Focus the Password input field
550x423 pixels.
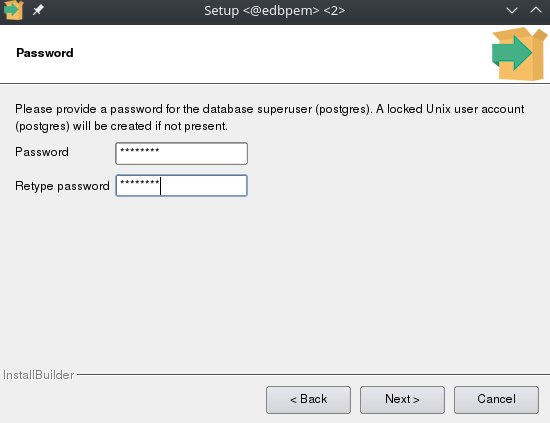tap(181, 154)
